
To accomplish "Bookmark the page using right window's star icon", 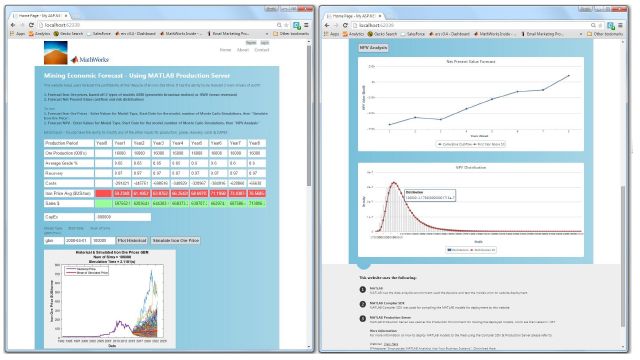I will coord(600,25).
